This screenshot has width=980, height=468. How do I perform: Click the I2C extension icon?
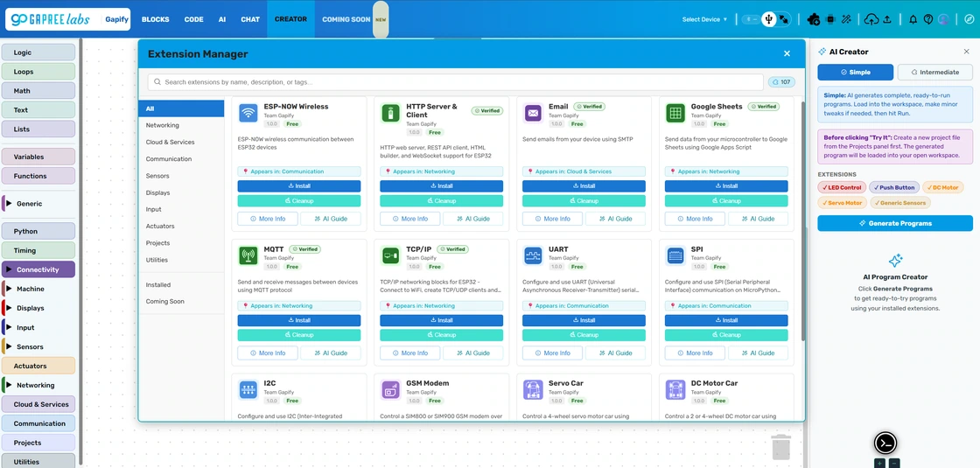coord(248,389)
